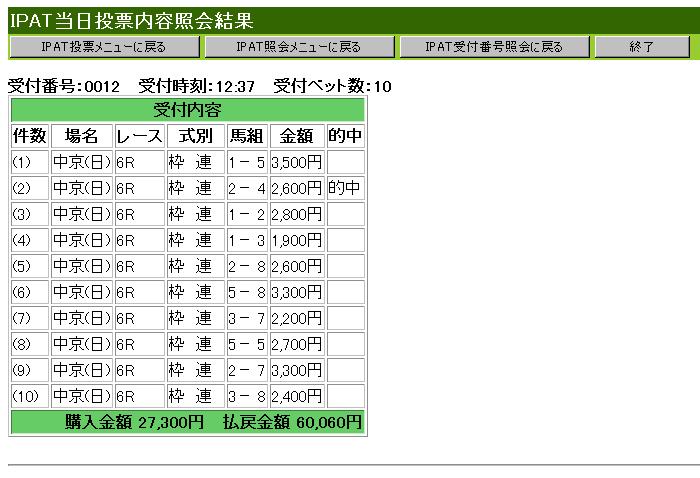Click the IPAT投票メニューに戻る button

click(104, 47)
